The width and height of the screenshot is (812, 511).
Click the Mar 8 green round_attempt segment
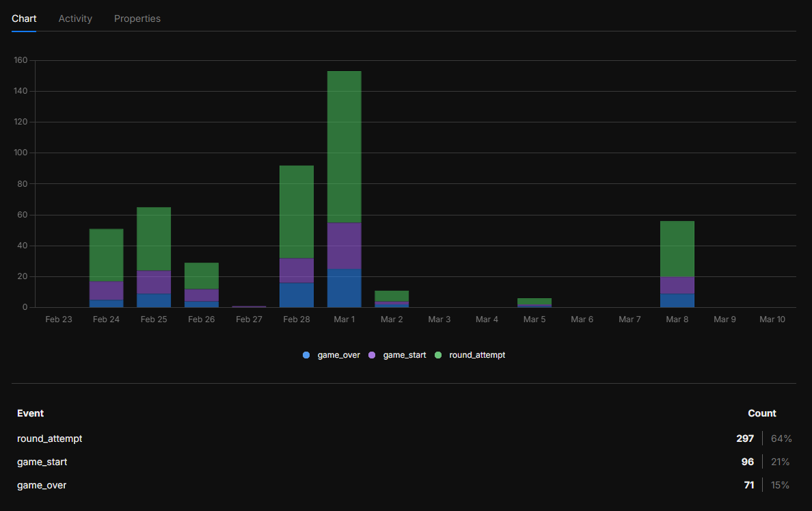[x=677, y=249]
